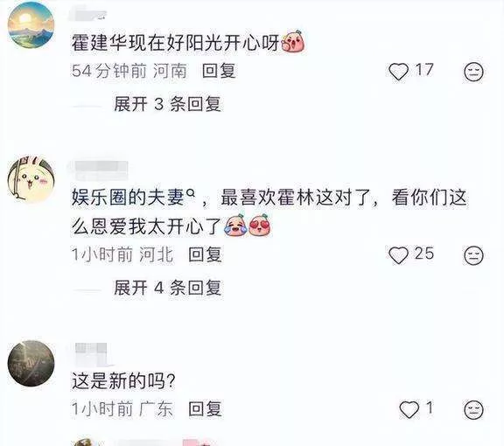The width and height of the screenshot is (504, 446).
Task: Reply to the 54分钟前 河南 comment
Action: [219, 71]
